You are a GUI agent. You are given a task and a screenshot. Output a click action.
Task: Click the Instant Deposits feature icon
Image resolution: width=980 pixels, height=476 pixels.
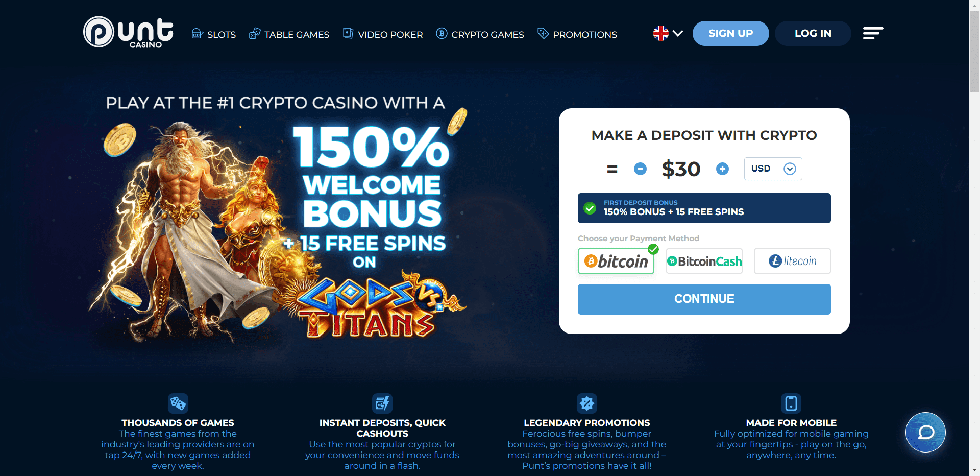[382, 403]
